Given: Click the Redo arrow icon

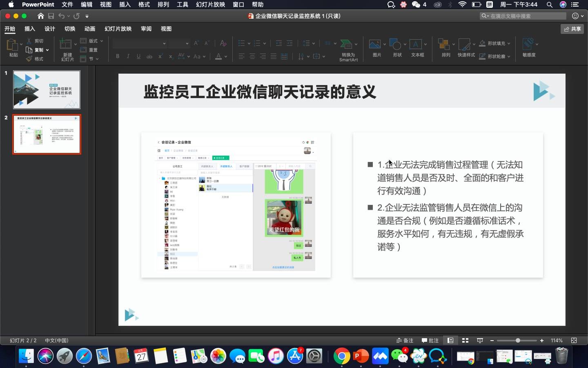Looking at the screenshot, I should [x=76, y=16].
